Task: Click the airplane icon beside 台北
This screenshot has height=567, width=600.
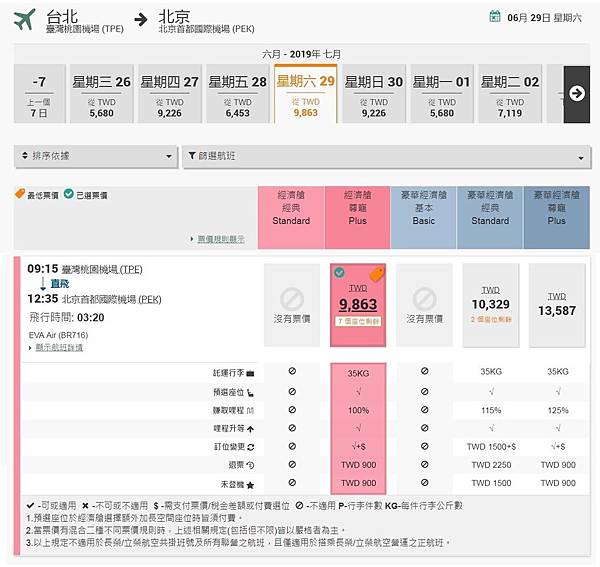Action: coord(24,20)
